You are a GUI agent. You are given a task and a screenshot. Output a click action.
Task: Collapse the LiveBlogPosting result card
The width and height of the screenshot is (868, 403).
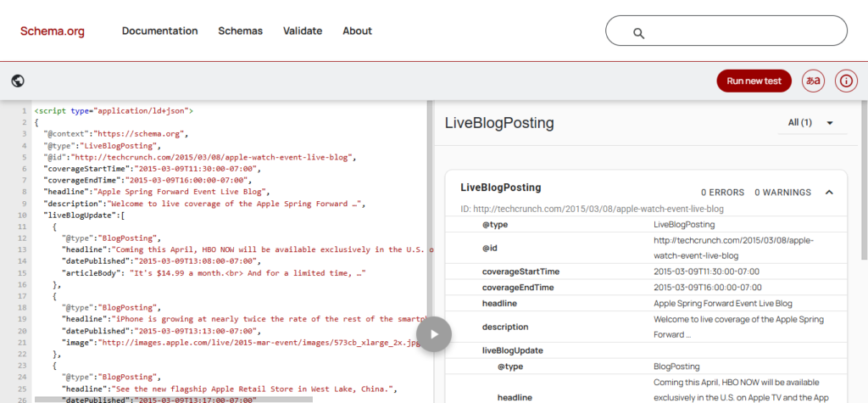[x=829, y=193]
